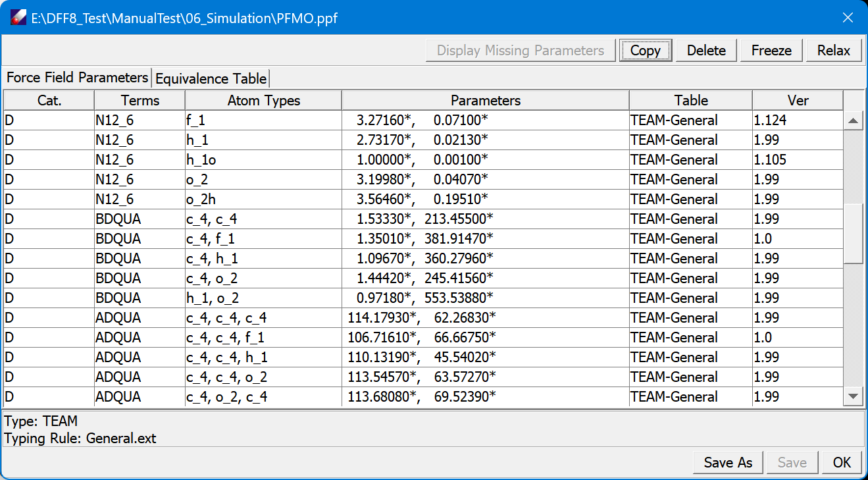Open the Save As dialog
This screenshot has width=868, height=480.
pos(727,462)
